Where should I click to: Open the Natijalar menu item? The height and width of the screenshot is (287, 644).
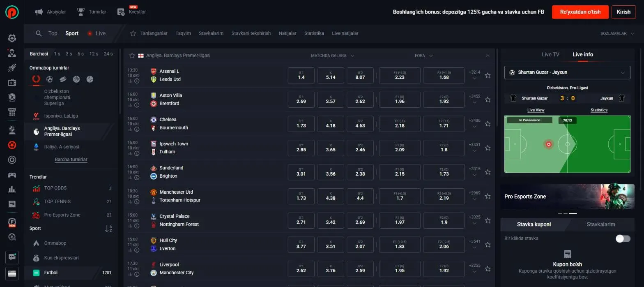[287, 33]
